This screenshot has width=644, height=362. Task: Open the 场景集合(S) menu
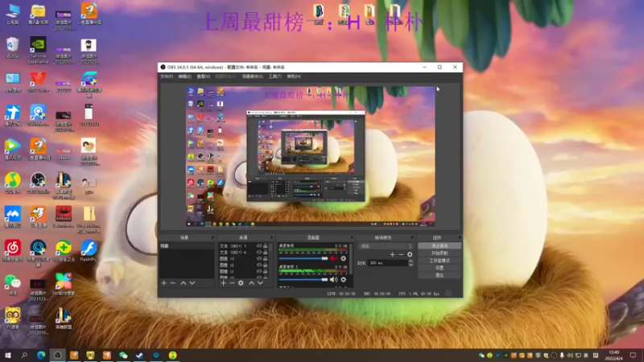[x=252, y=76]
